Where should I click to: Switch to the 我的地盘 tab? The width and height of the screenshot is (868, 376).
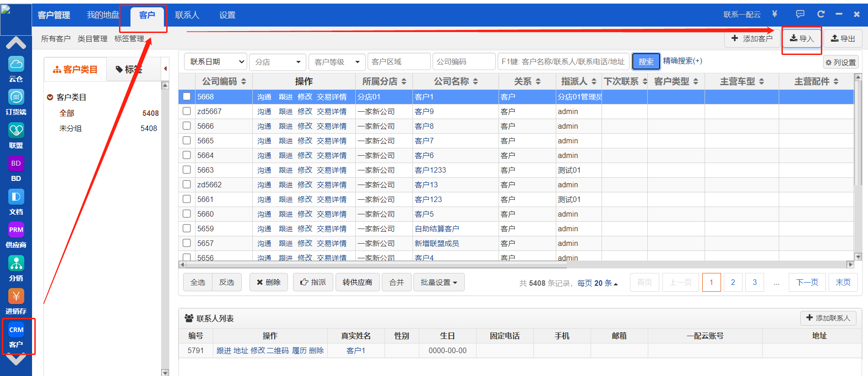coord(103,15)
